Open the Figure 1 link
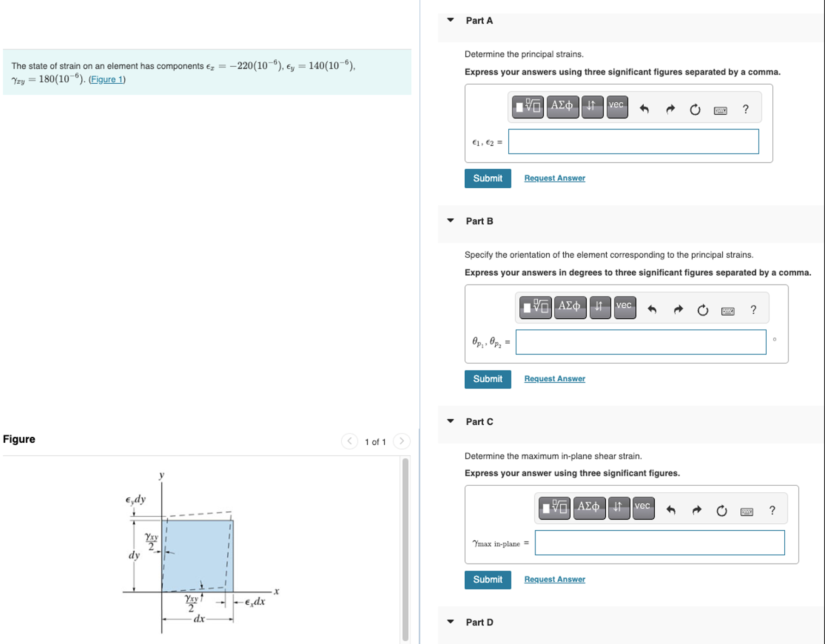Screen dimensions: 825x644 [x=106, y=79]
